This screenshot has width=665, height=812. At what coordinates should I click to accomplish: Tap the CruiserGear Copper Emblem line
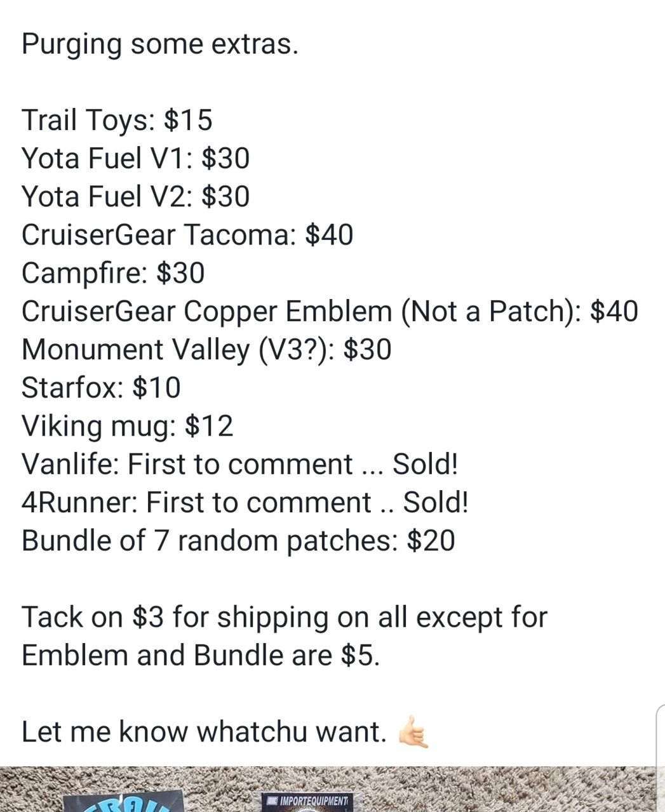(330, 312)
